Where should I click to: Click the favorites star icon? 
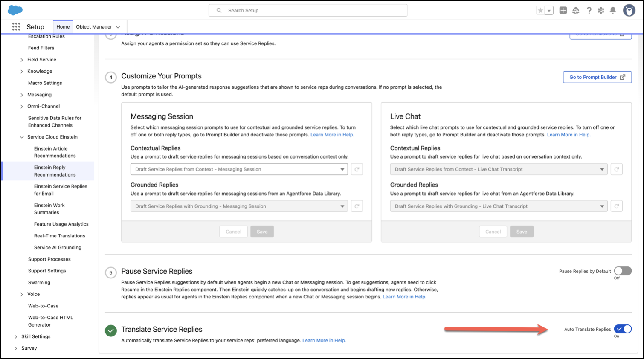540,11
